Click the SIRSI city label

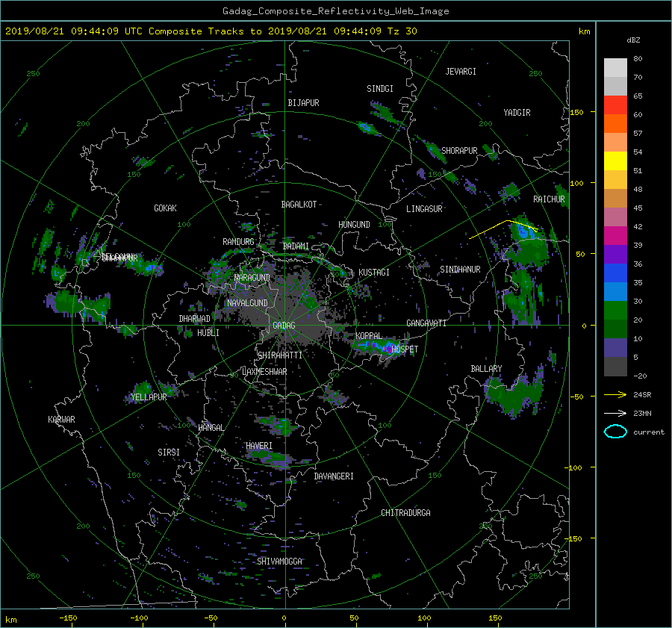click(x=169, y=453)
